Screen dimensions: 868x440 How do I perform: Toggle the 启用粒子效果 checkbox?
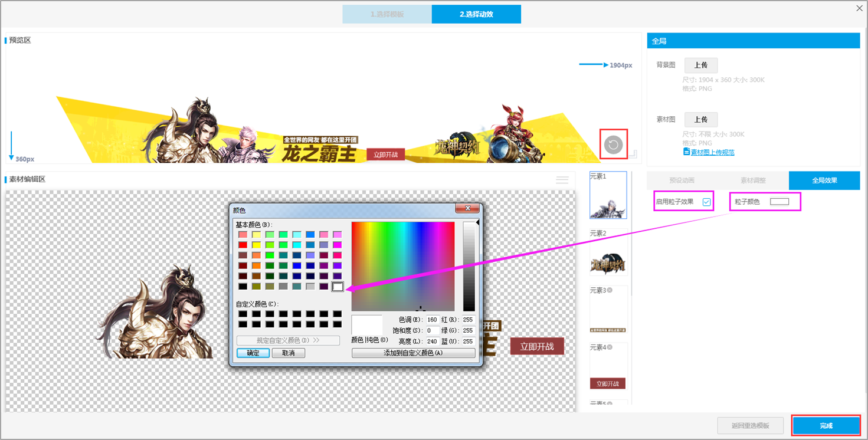(x=706, y=202)
